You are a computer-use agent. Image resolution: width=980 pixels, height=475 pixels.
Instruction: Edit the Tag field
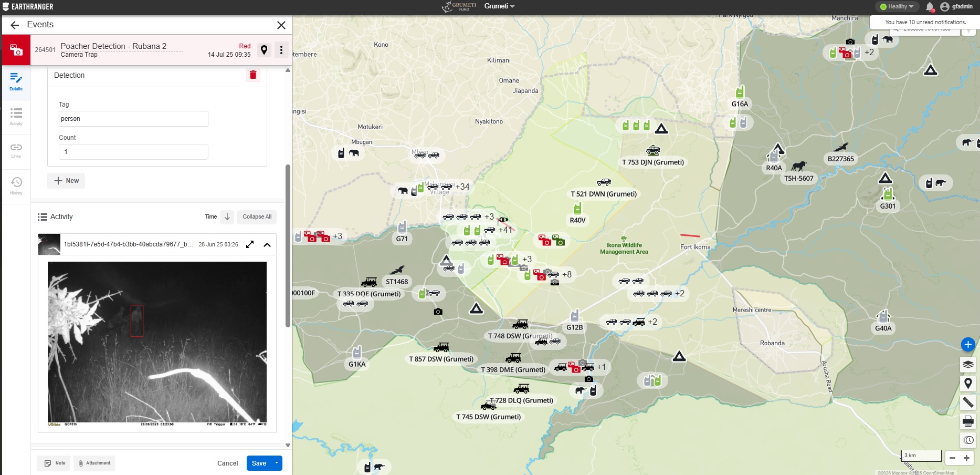click(133, 119)
